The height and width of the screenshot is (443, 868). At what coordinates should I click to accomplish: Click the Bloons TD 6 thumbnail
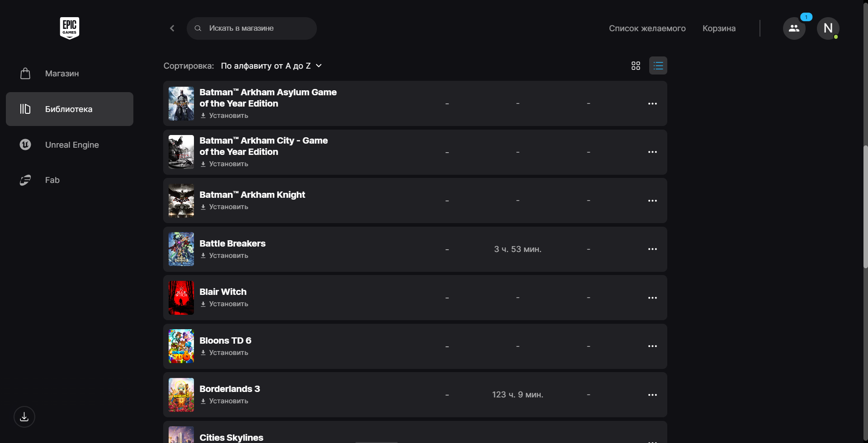pyautogui.click(x=181, y=346)
